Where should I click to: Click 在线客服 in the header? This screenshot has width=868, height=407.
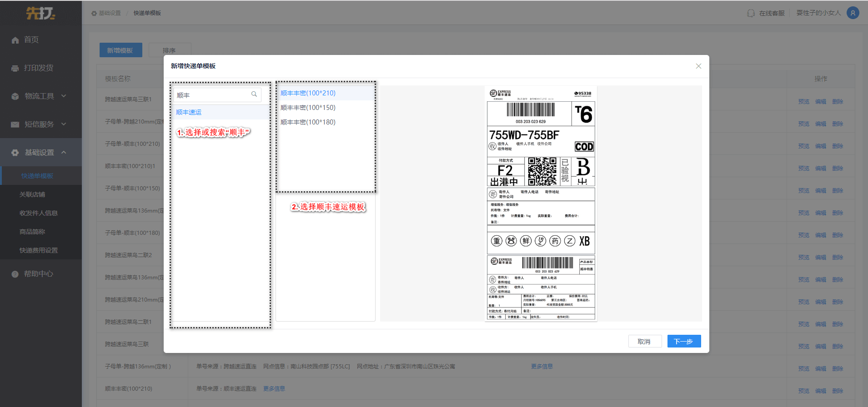(x=772, y=13)
